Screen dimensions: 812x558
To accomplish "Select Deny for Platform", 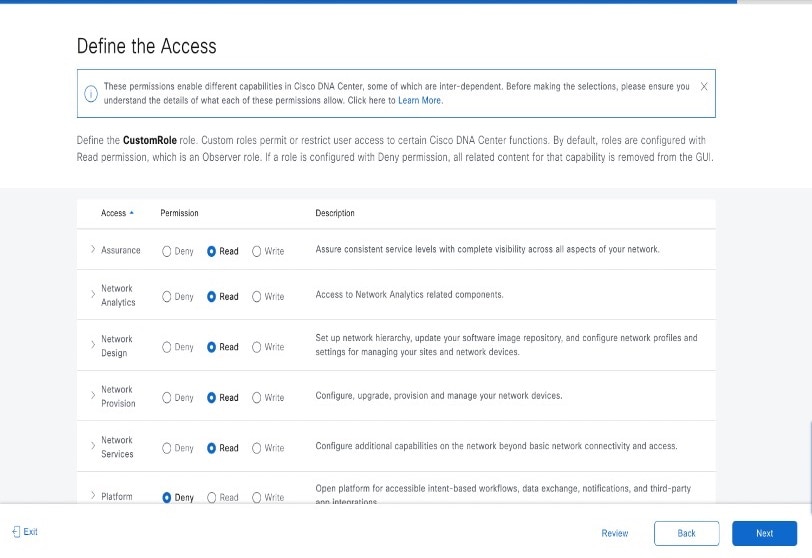I will point(166,497).
